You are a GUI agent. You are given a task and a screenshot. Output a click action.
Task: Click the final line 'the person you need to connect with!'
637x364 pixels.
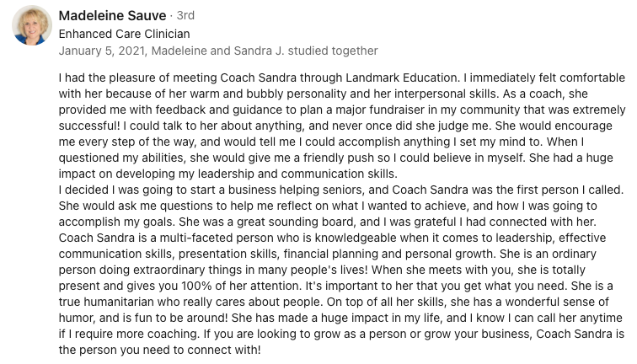pyautogui.click(x=159, y=350)
